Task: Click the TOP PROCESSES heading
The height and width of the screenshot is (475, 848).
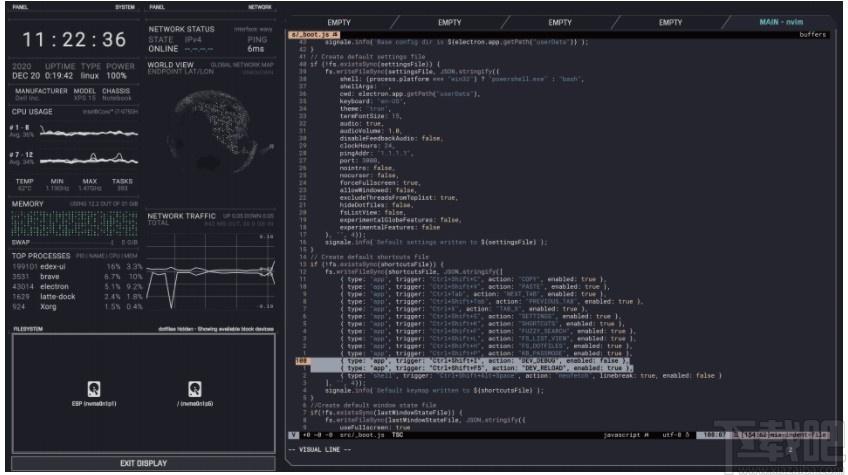Action: (41, 256)
